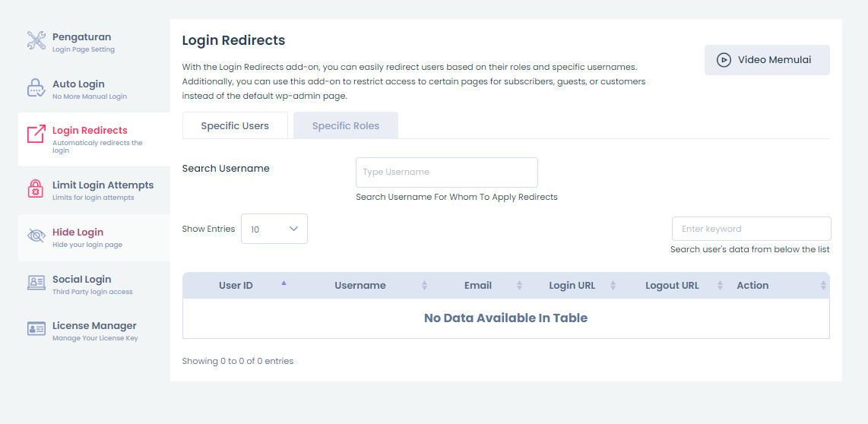Sort by Logout URL column header
This screenshot has width=868, height=424.
pos(672,286)
